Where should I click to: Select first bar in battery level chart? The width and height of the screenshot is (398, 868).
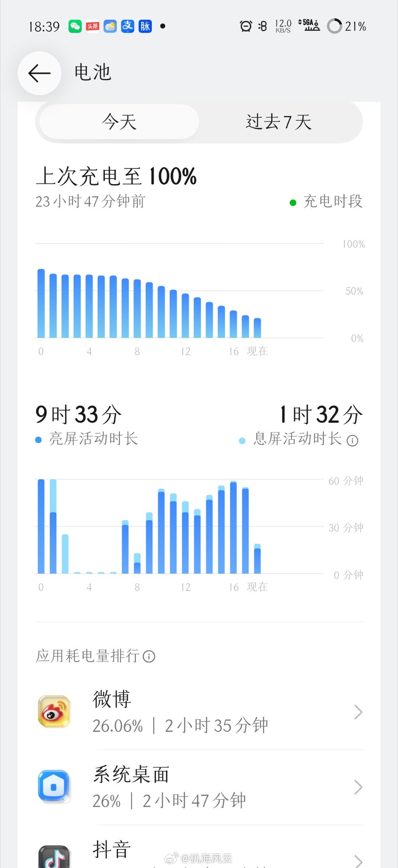click(41, 303)
